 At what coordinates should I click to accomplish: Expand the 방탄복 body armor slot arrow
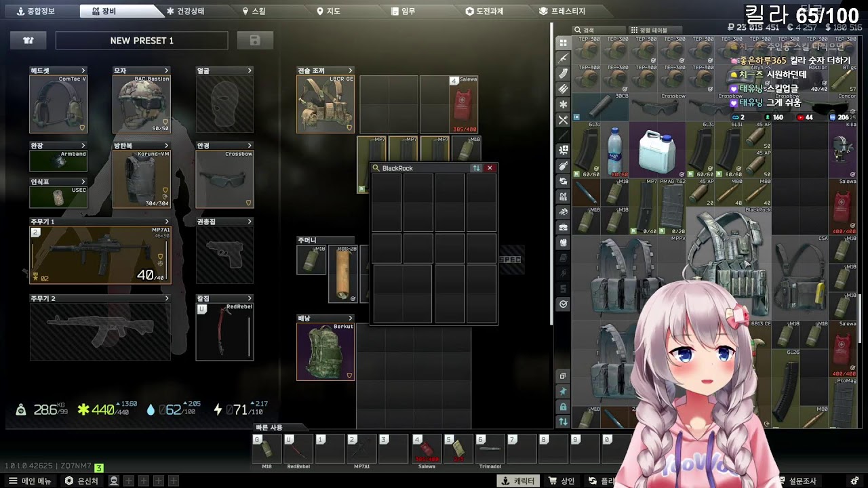pos(166,146)
